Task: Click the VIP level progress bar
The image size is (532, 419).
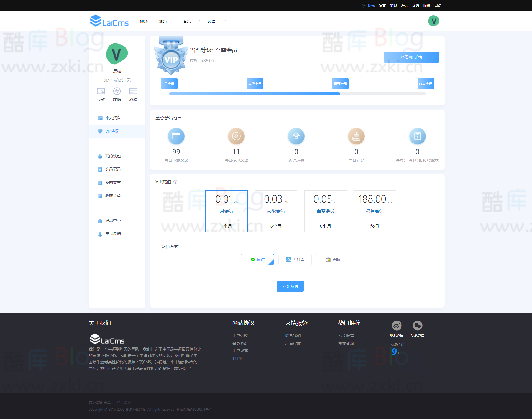Action: click(x=297, y=94)
